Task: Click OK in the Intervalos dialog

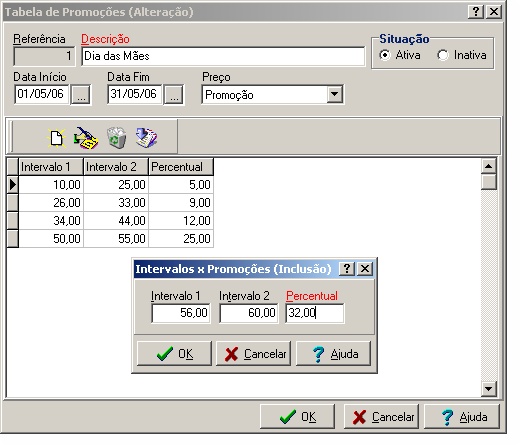Action: [x=174, y=354]
